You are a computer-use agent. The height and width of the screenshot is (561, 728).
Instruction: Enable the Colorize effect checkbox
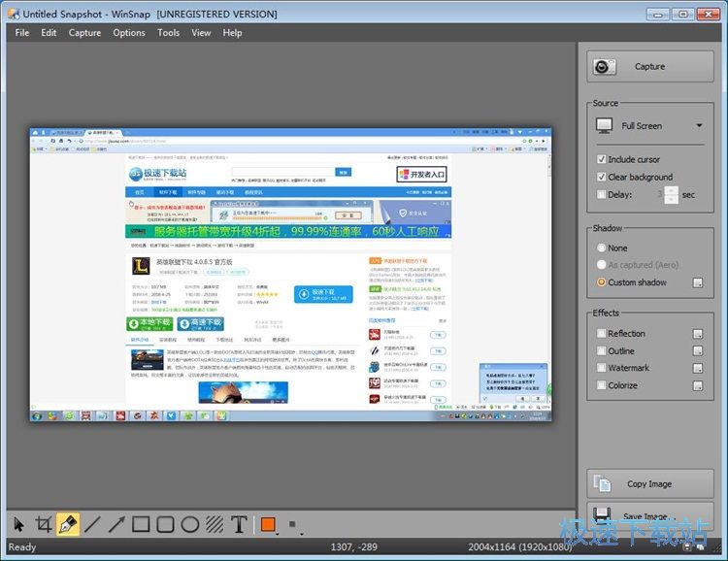(x=601, y=385)
